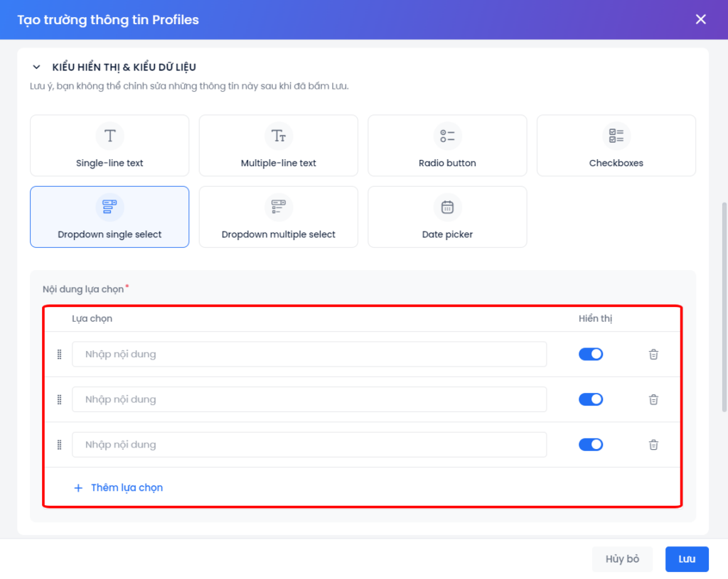Click the second option's Nhập nội dung field

(x=309, y=399)
